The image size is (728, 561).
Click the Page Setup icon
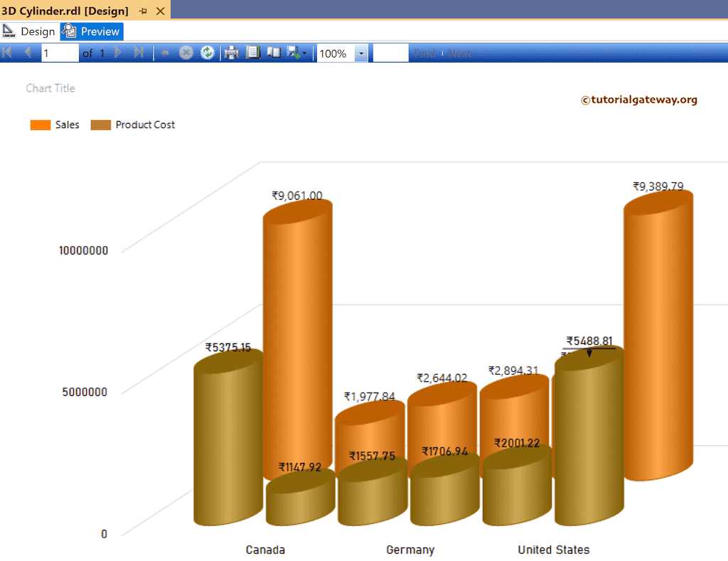[253, 53]
